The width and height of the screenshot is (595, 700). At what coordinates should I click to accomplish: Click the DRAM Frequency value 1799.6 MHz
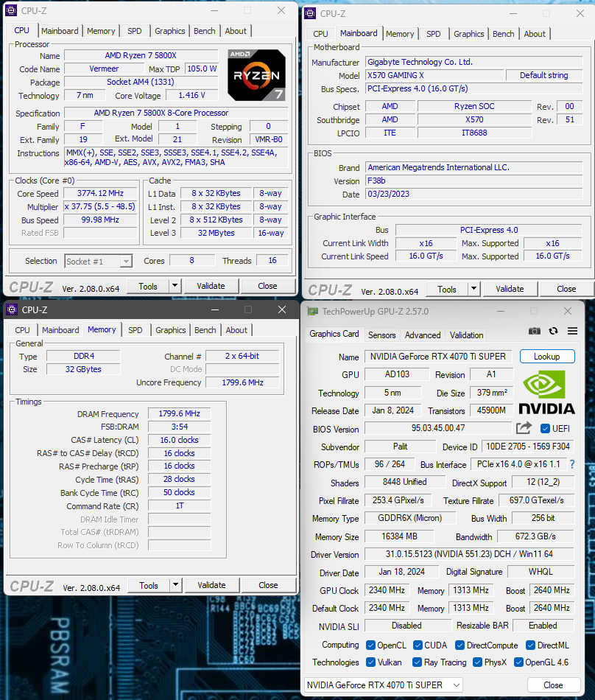[179, 413]
